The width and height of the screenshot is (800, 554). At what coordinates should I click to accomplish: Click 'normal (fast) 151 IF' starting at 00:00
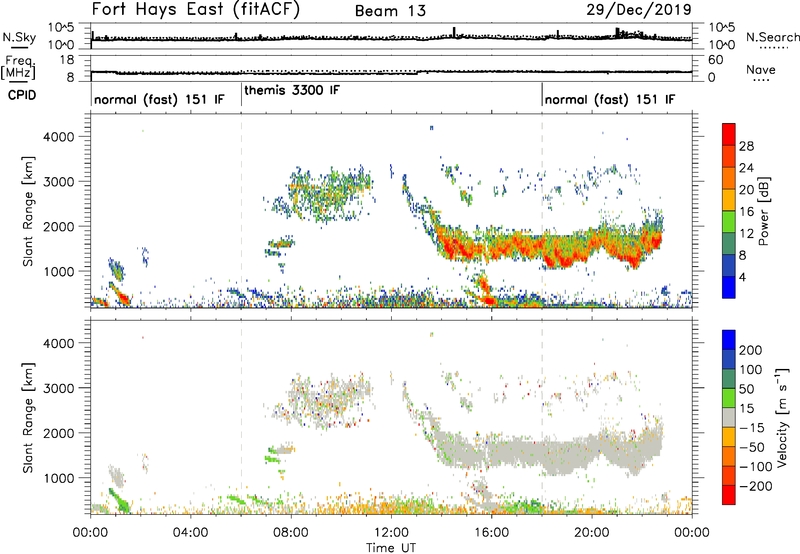(x=159, y=99)
